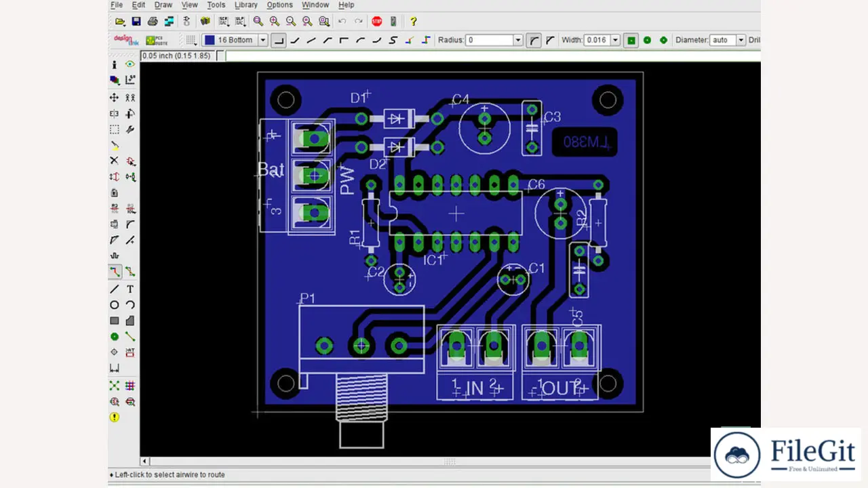
Task: Click the command line input field
Action: tap(492, 56)
